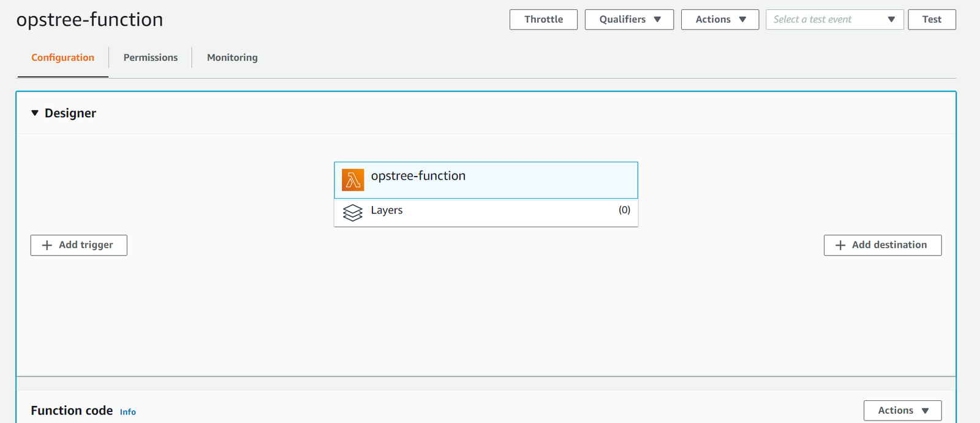Open the Qualifiers dropdown
The width and height of the screenshot is (980, 423).
(x=629, y=20)
